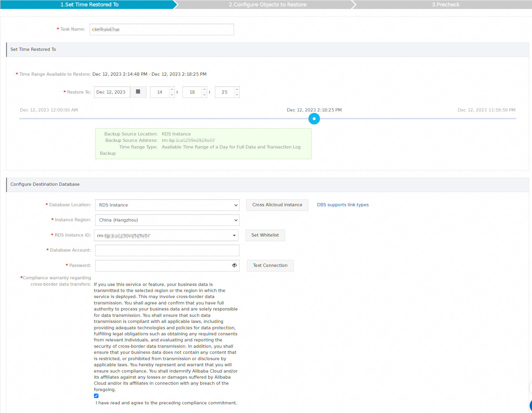Viewport: 532px width, 413px height.
Task: Open the Restore To calendar picker
Action: tap(138, 92)
